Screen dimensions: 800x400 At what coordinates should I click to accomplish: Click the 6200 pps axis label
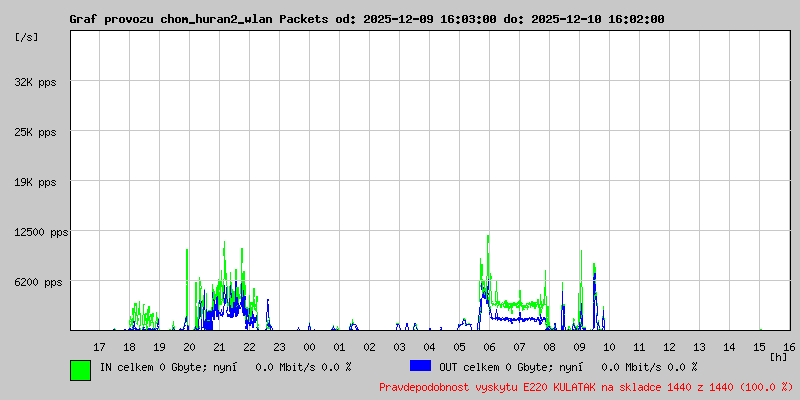pos(38,282)
